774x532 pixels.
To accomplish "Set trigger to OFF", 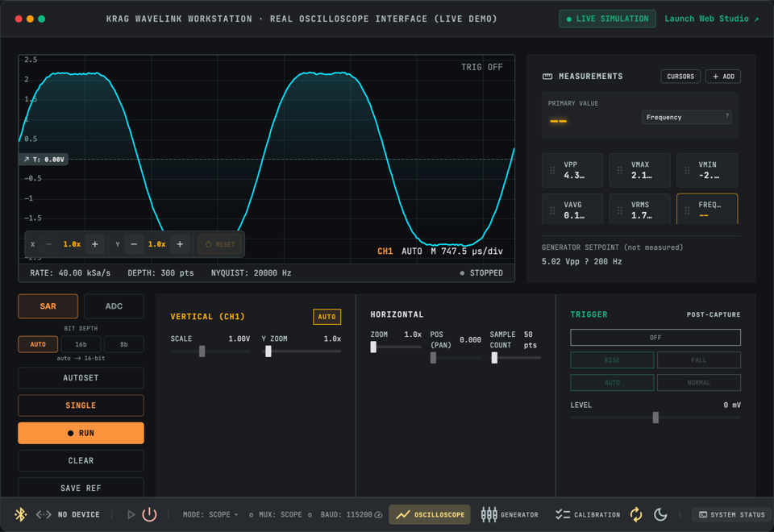I will (655, 338).
